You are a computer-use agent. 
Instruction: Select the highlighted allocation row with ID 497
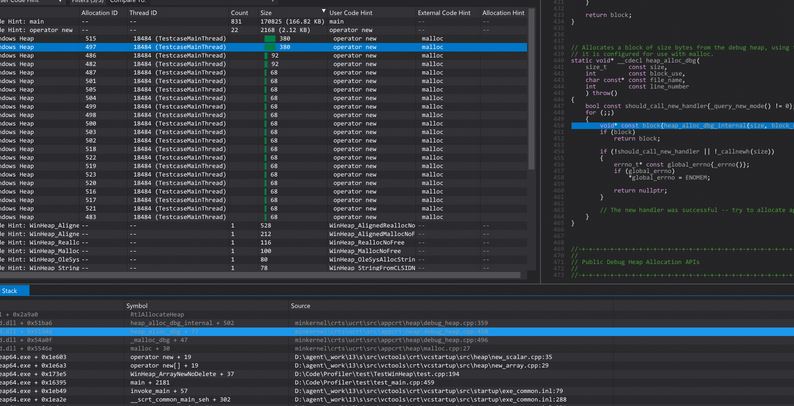click(263, 47)
